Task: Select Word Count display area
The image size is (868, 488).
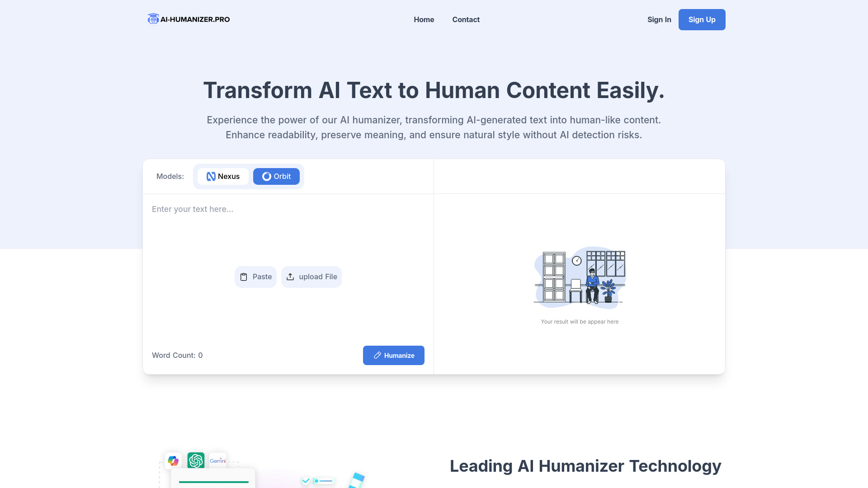Action: pos(177,355)
